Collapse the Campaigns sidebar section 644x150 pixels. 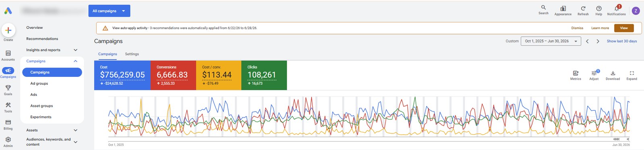[75, 61]
